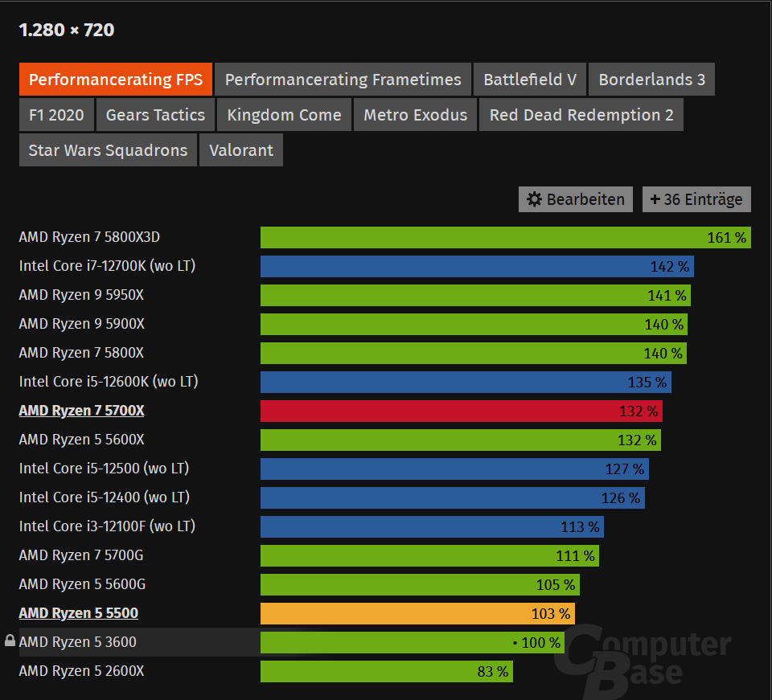
Task: Select the AMD Ryzen 9 5950X label
Action: [82, 295]
